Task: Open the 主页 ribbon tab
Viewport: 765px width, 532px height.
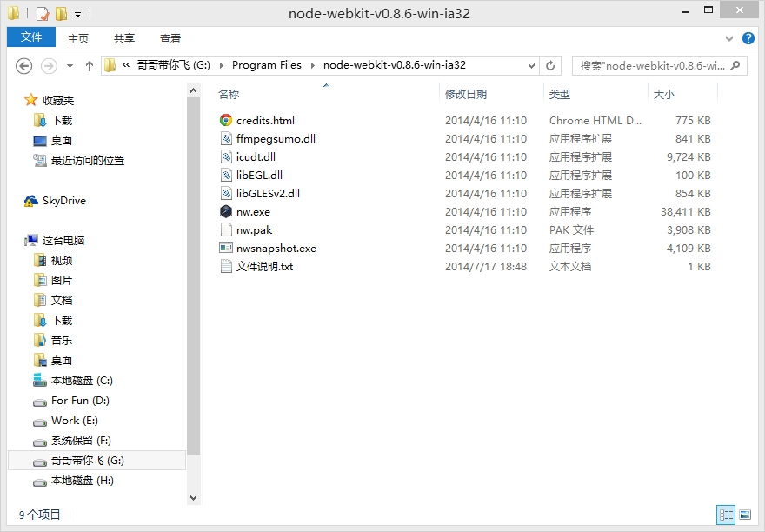Action: coord(78,38)
